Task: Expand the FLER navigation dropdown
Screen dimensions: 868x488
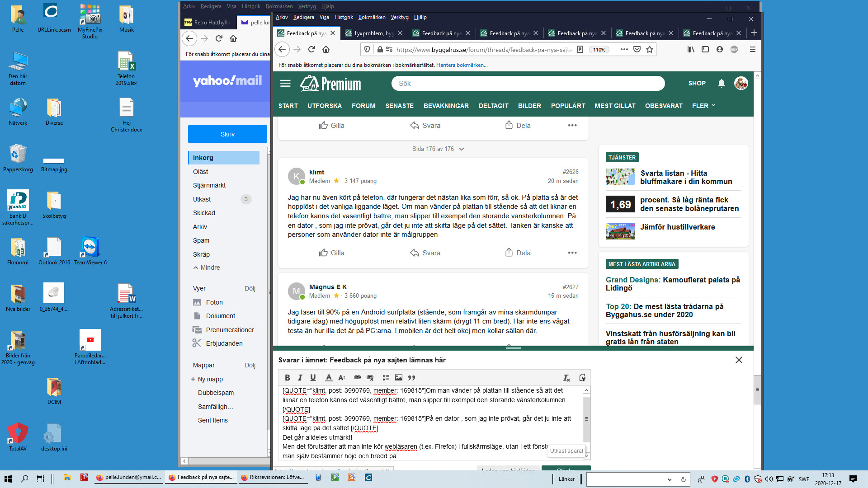Action: click(703, 106)
